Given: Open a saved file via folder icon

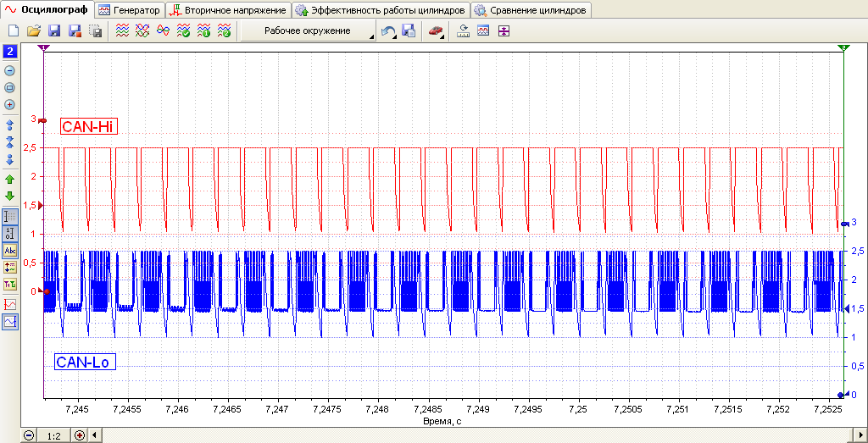Looking at the screenshot, I should [x=34, y=31].
